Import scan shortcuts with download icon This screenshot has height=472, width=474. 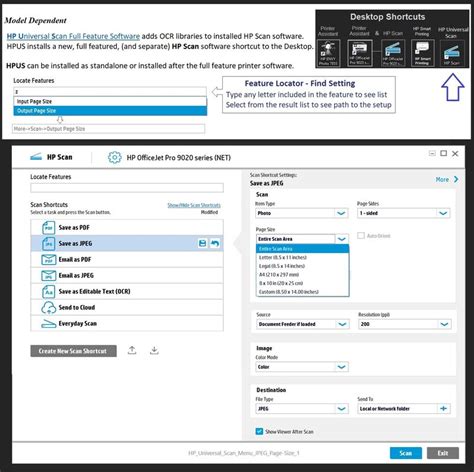click(x=154, y=350)
